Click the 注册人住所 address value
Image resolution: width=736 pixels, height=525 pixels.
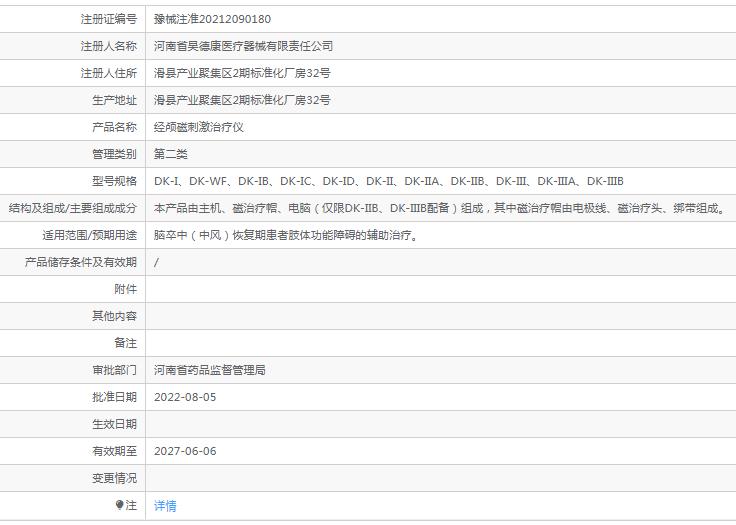(242, 73)
